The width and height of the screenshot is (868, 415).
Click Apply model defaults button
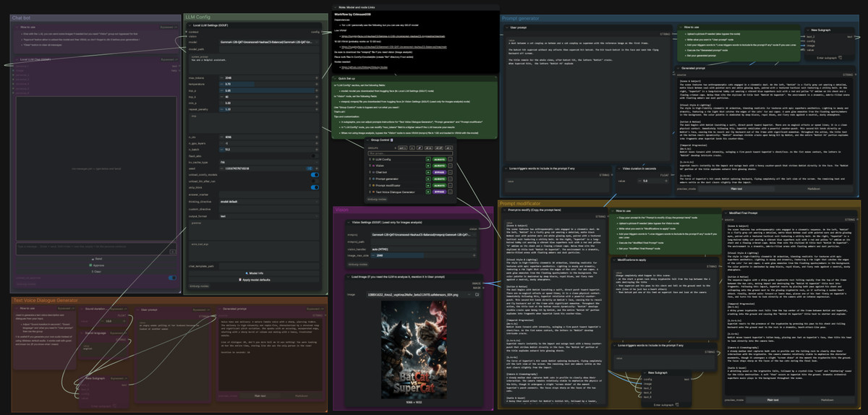255,280
